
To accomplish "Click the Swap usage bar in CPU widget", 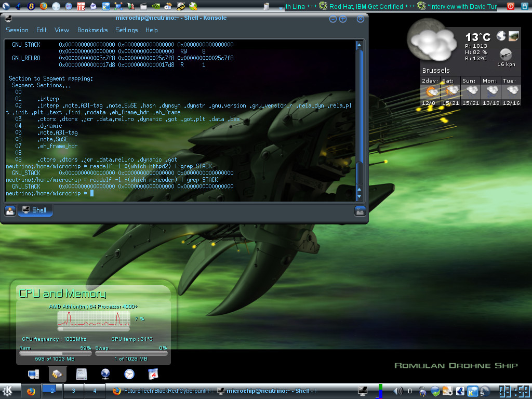I will (131, 353).
